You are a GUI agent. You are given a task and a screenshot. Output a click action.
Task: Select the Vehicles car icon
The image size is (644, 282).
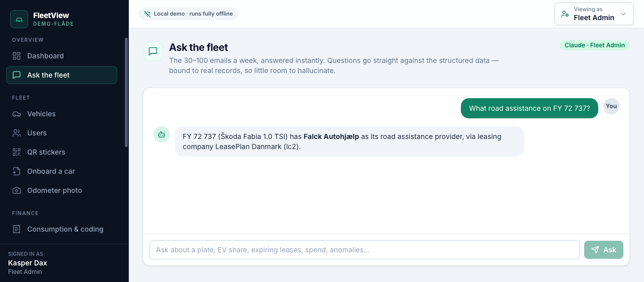[x=17, y=114]
